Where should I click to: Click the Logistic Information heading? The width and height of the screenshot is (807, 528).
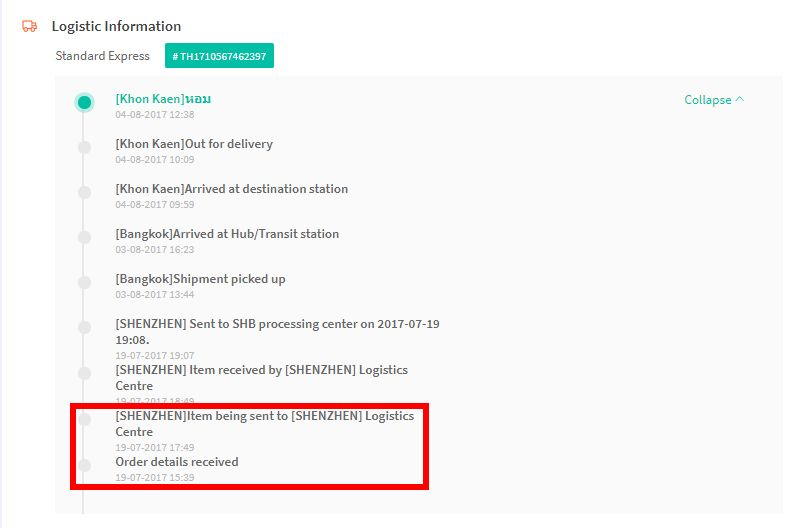tap(116, 26)
